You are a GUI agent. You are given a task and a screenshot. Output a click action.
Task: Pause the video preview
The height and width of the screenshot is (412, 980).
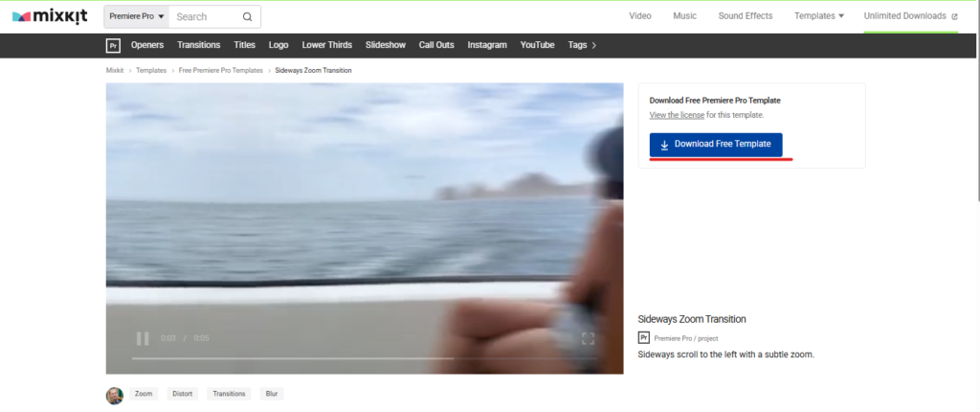pyautogui.click(x=143, y=338)
